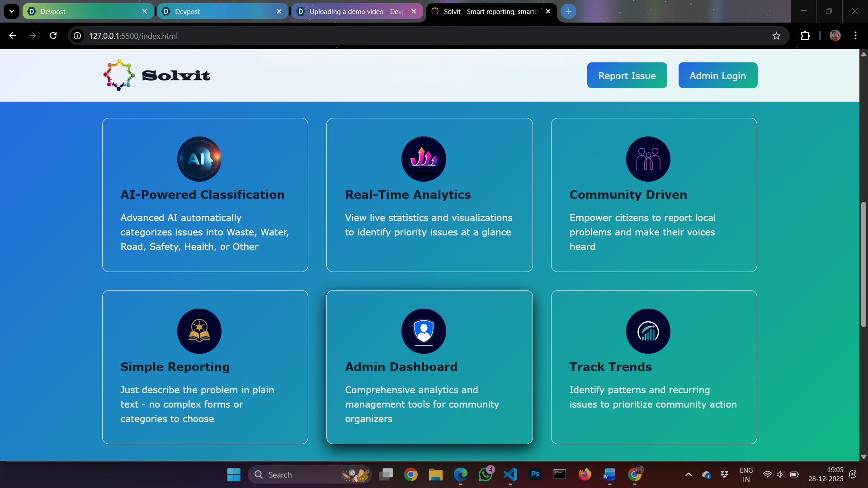Bookmark this page with star icon
The height and width of the screenshot is (488, 868).
(x=776, y=36)
